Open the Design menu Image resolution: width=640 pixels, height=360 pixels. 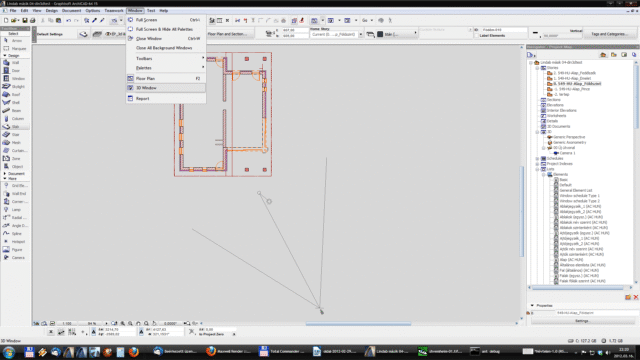coord(51,11)
